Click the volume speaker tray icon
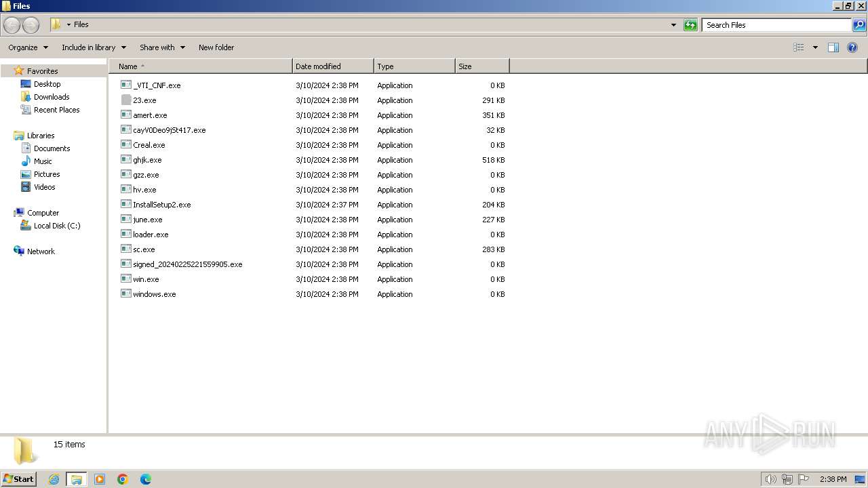868x488 pixels. [770, 479]
